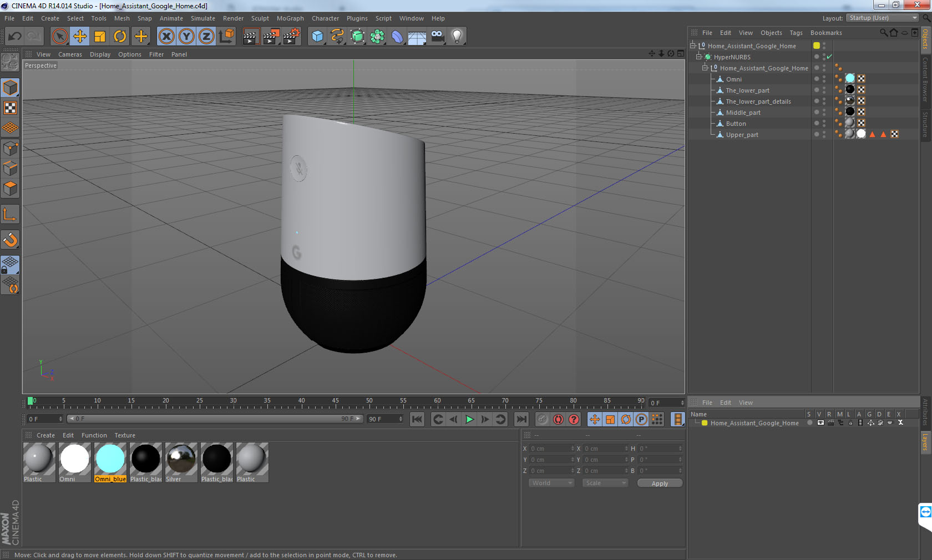
Task: Toggle X axis lock
Action: pos(166,37)
